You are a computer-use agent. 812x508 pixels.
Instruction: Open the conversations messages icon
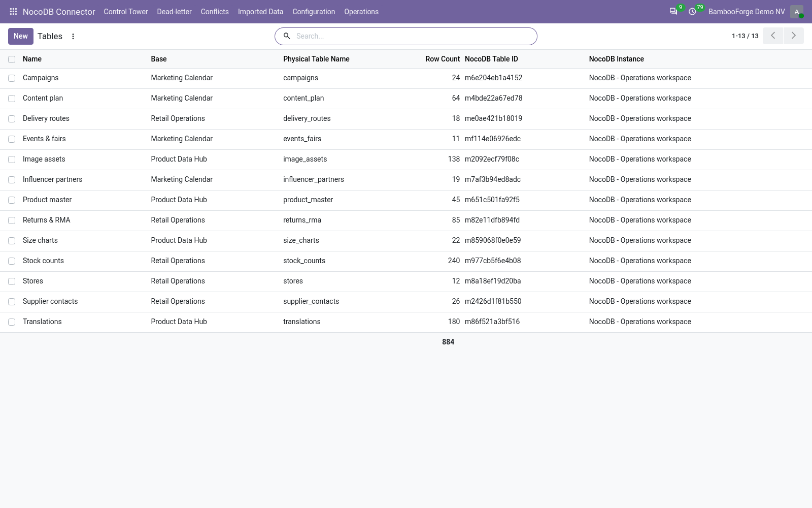[673, 11]
